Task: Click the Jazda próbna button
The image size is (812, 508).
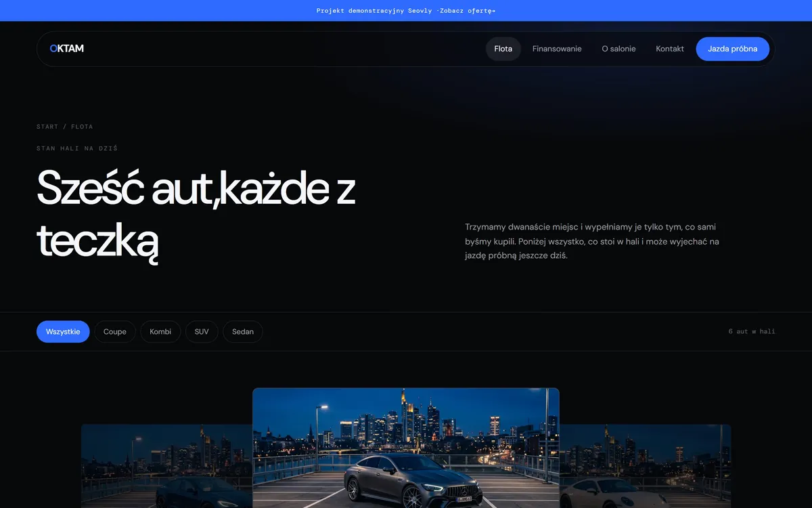Action: coord(733,49)
